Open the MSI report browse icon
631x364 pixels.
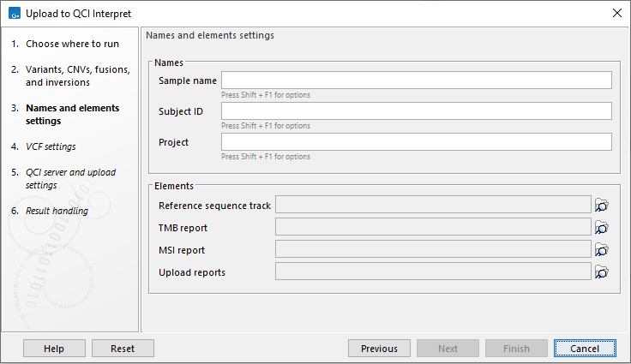[602, 250]
